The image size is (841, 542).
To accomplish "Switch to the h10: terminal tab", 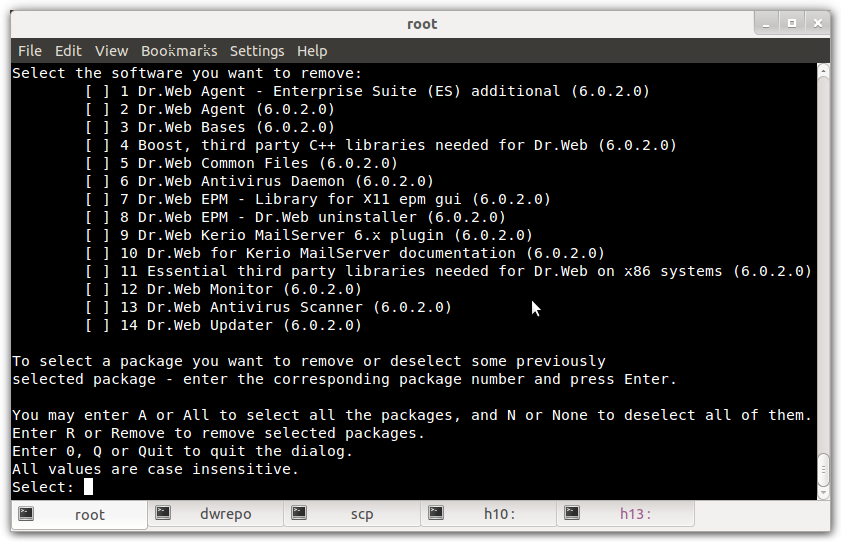I will [x=489, y=514].
